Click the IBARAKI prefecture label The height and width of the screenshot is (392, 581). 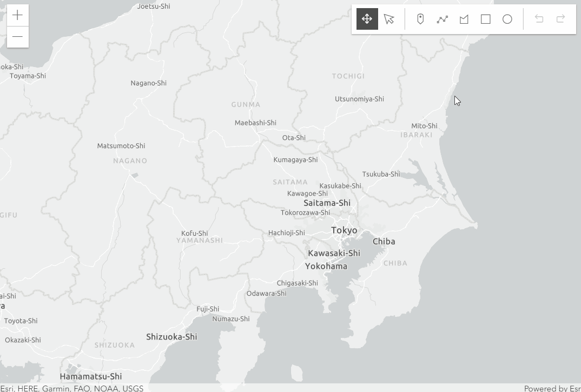click(417, 135)
